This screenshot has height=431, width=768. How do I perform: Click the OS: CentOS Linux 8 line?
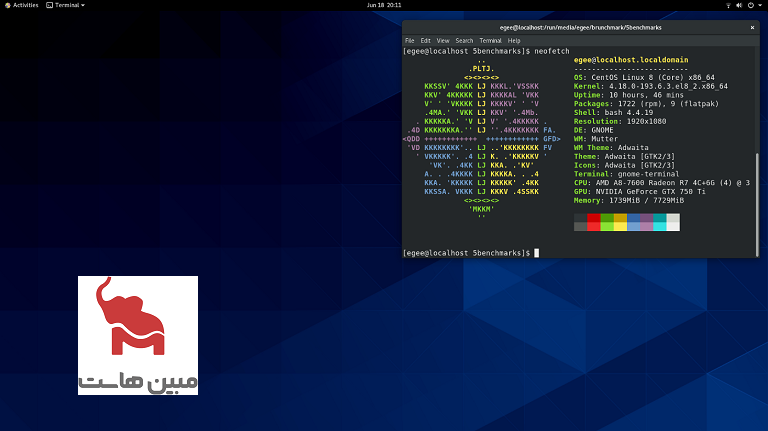coord(644,77)
